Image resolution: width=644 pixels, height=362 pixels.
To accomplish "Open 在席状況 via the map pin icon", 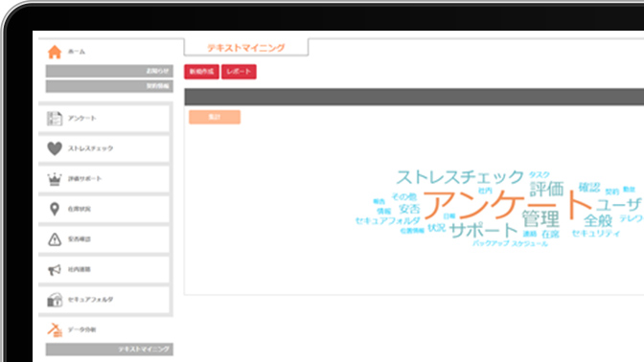I will coord(55,209).
